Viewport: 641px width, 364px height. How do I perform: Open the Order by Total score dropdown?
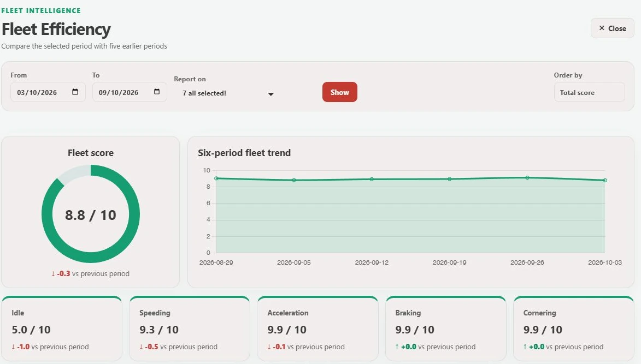(x=589, y=92)
